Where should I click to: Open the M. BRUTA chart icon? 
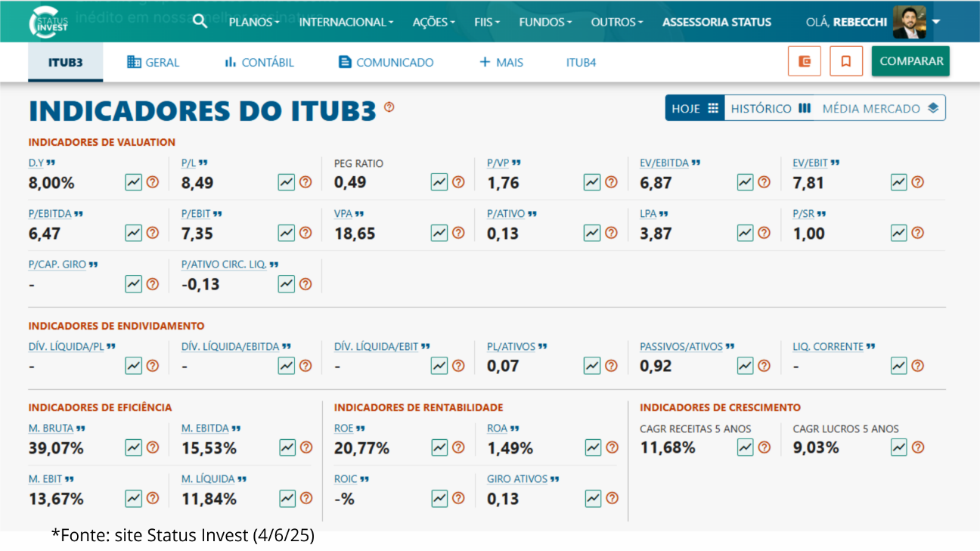pyautogui.click(x=134, y=447)
